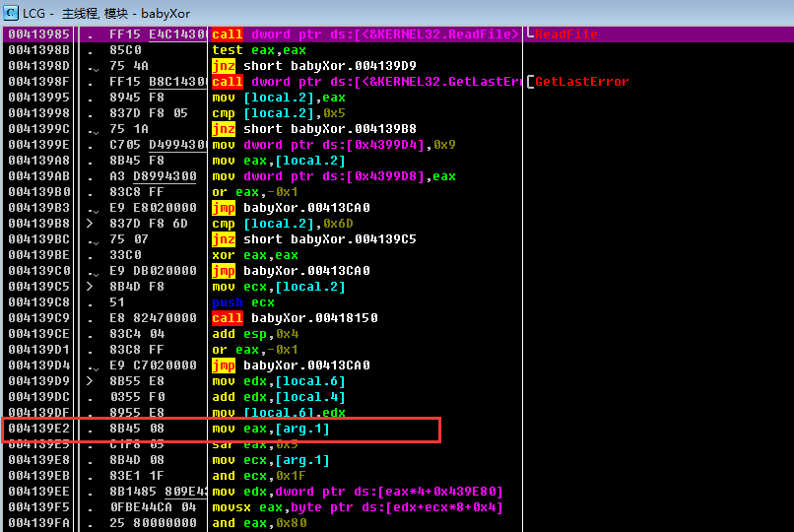
Task: Click jmp arrow indicator at 004139B3
Action: [93, 208]
